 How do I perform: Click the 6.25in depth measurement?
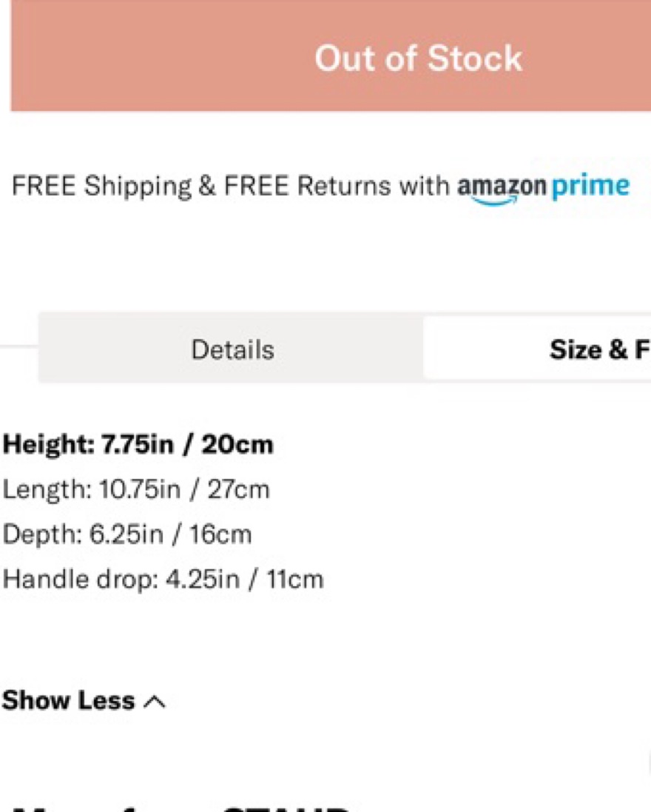coord(126,534)
